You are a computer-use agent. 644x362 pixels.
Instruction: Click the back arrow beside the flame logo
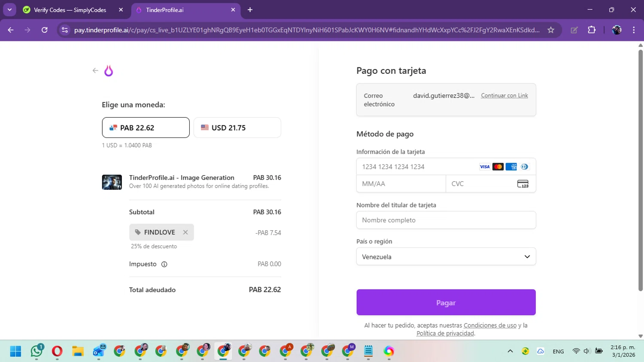click(95, 70)
